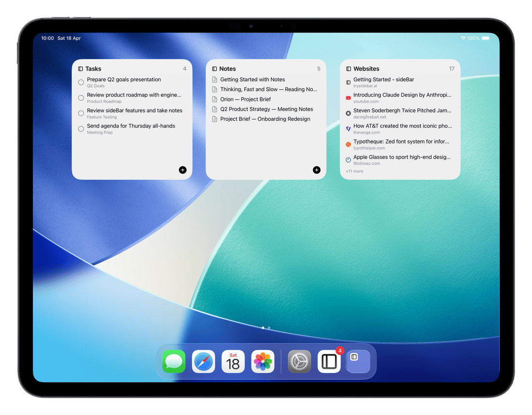Click the Tasks count 4
Viewport: 532px width, 415px height.
(185, 69)
